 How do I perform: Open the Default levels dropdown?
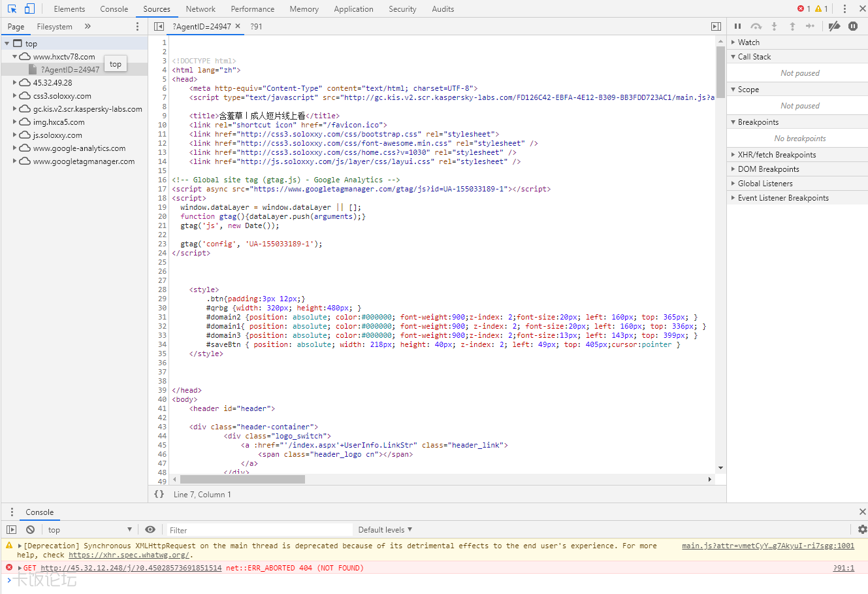pos(385,529)
